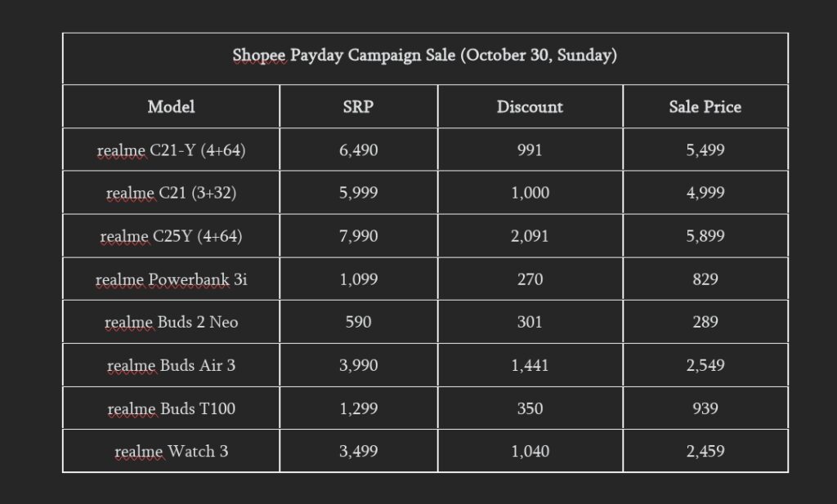
Task: Click the sale price 939 cell
Action: [705, 408]
